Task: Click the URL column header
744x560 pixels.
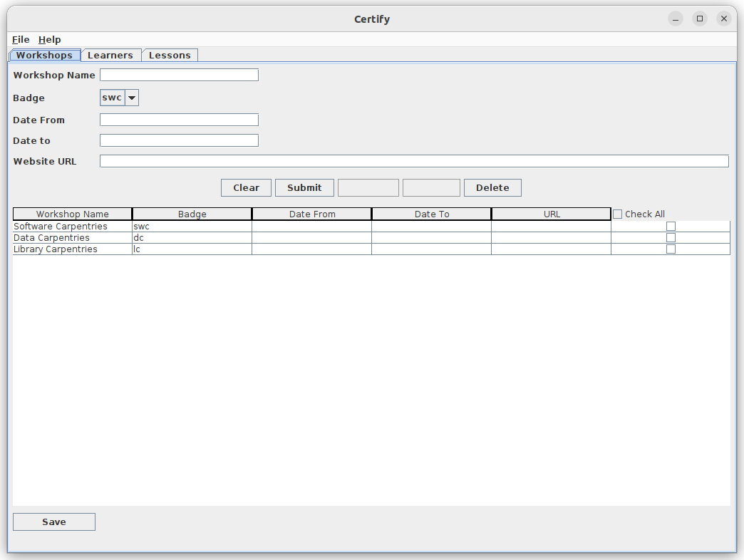Action: [552, 214]
